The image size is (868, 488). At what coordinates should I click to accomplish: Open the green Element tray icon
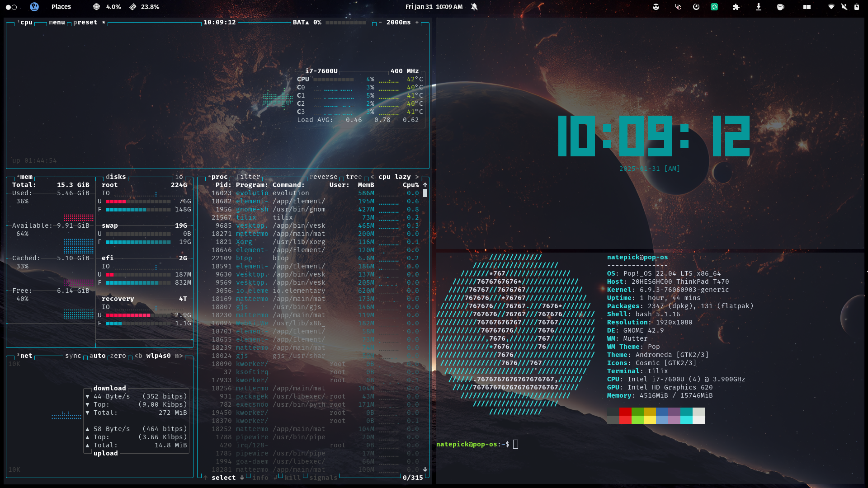pos(714,7)
